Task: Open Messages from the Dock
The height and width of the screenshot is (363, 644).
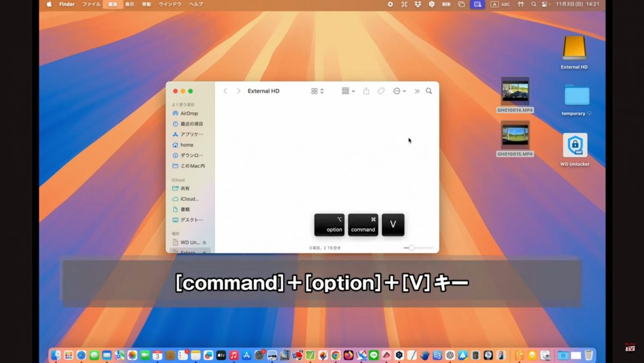Action: pos(94,355)
